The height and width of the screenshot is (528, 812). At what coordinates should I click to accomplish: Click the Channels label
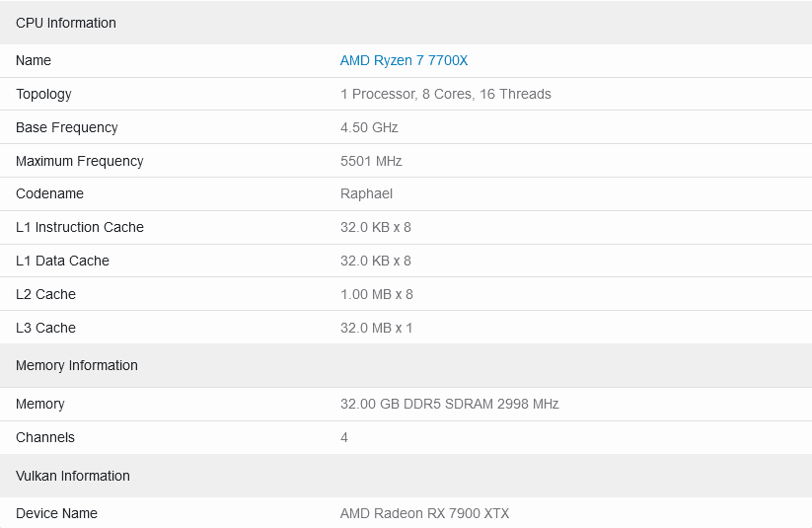coord(45,437)
